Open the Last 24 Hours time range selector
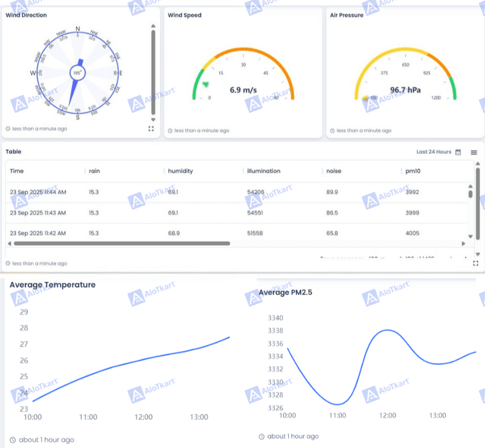 point(434,152)
